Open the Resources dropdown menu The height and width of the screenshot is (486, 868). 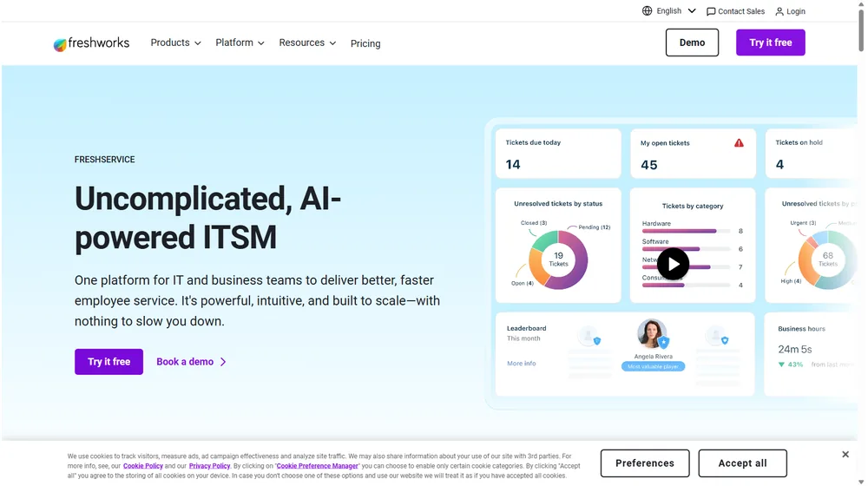click(x=307, y=43)
